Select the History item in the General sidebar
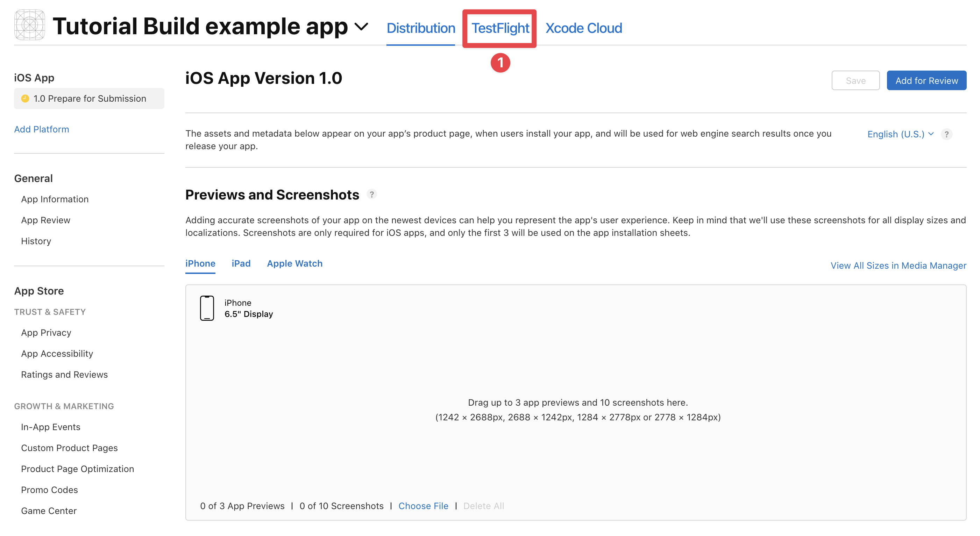Image resolution: width=980 pixels, height=536 pixels. [x=36, y=241]
